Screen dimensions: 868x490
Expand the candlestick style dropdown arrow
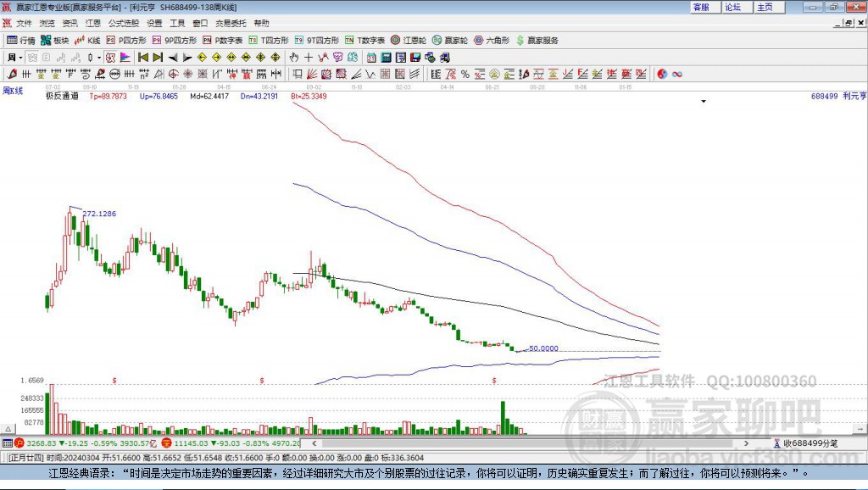pyautogui.click(x=99, y=58)
